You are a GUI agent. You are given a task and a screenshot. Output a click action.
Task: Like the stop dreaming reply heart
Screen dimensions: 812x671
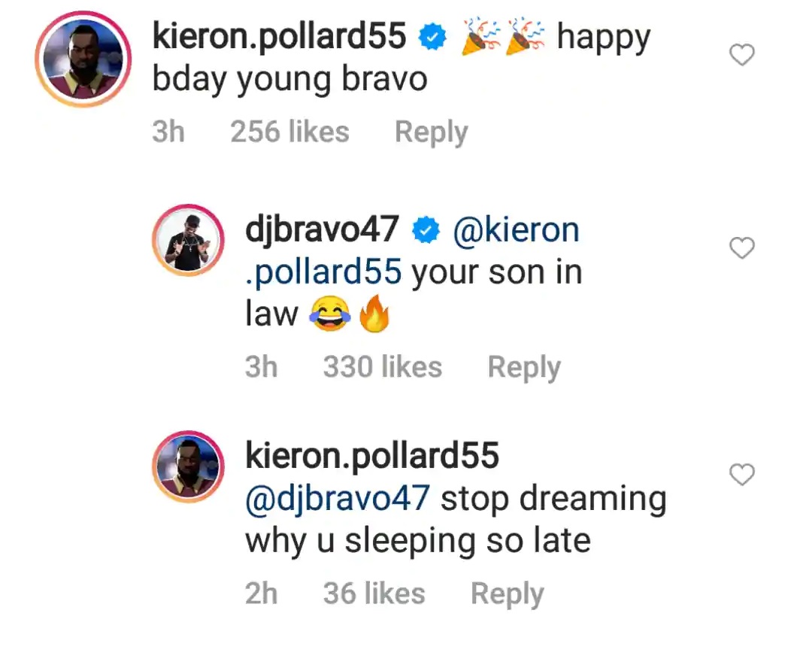741,475
